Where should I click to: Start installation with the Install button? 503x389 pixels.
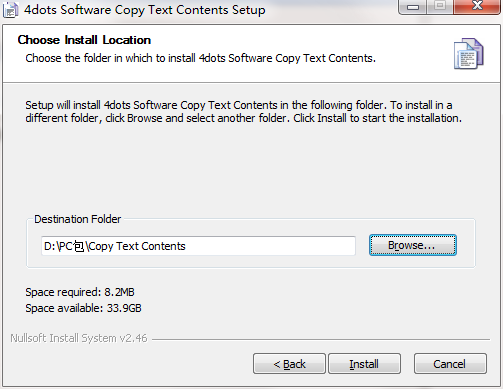(364, 364)
